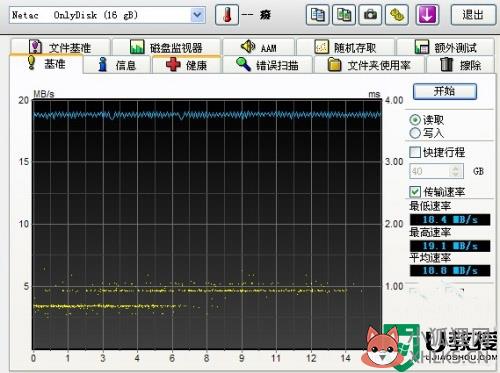Click the document icon on 文件基准 tab
Screen dimensions: 500x373
pyautogui.click(x=35, y=47)
